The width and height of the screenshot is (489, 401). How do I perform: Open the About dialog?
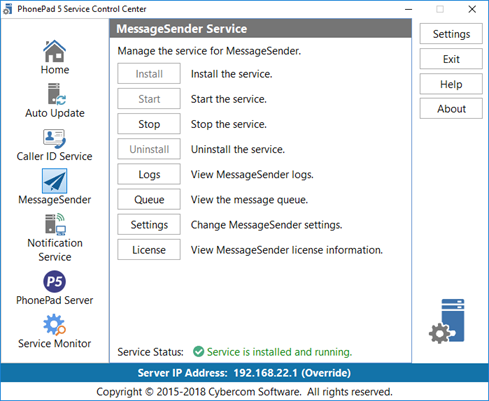[451, 109]
